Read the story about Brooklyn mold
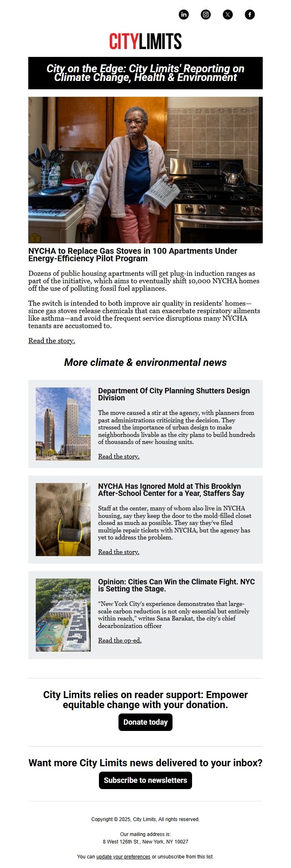Screen dimensions: 291x868 pyautogui.click(x=118, y=552)
